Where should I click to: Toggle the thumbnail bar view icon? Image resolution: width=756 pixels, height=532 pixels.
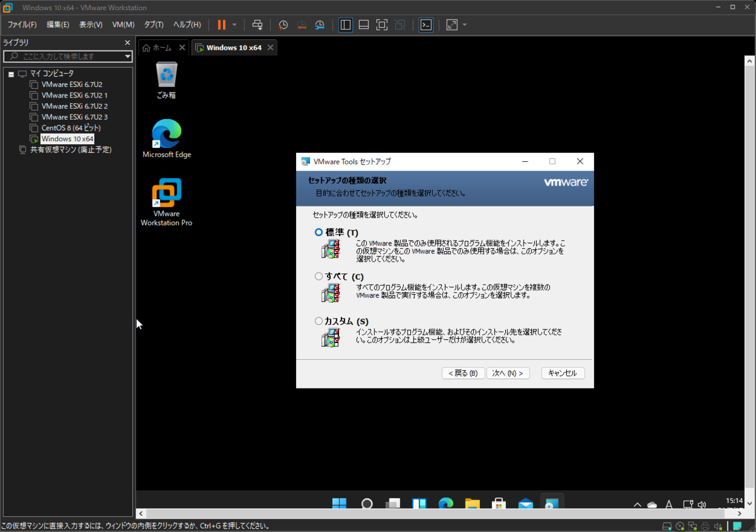pyautogui.click(x=364, y=25)
